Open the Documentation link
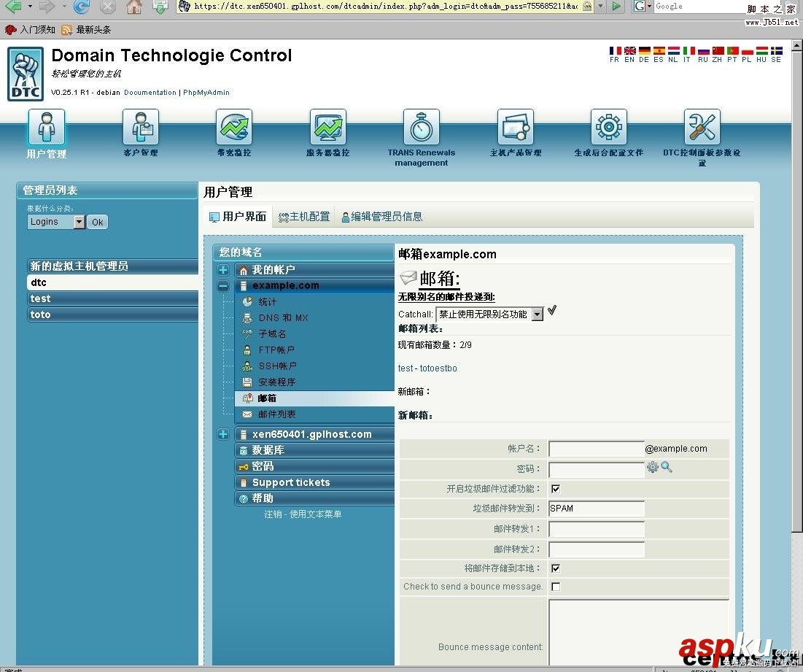This screenshot has height=672, width=803. pyautogui.click(x=150, y=93)
